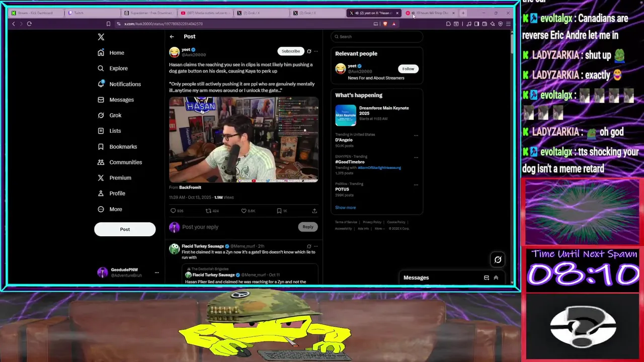The image size is (644, 362).
Task: Click the X Search box
Action: tap(376, 37)
